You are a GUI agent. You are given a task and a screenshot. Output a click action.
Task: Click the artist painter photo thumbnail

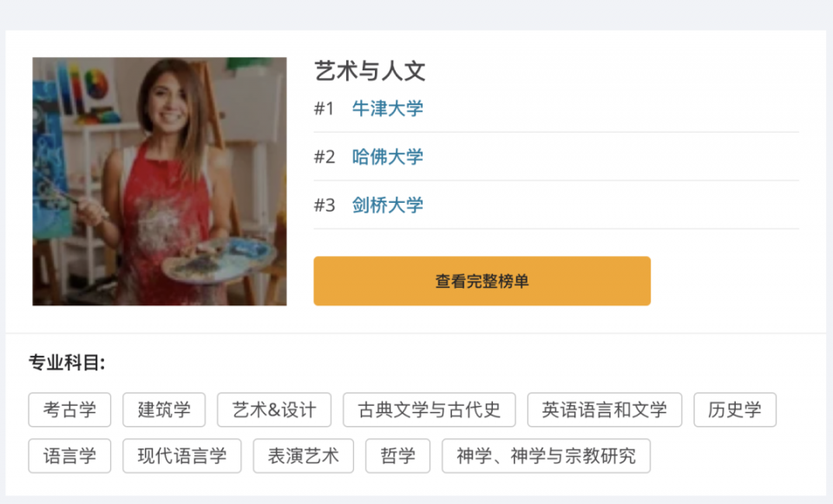160,181
